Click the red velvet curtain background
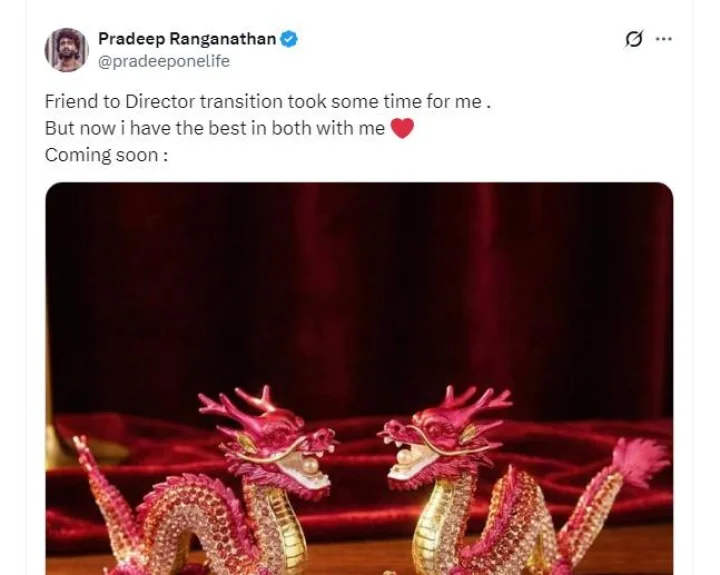 359,285
